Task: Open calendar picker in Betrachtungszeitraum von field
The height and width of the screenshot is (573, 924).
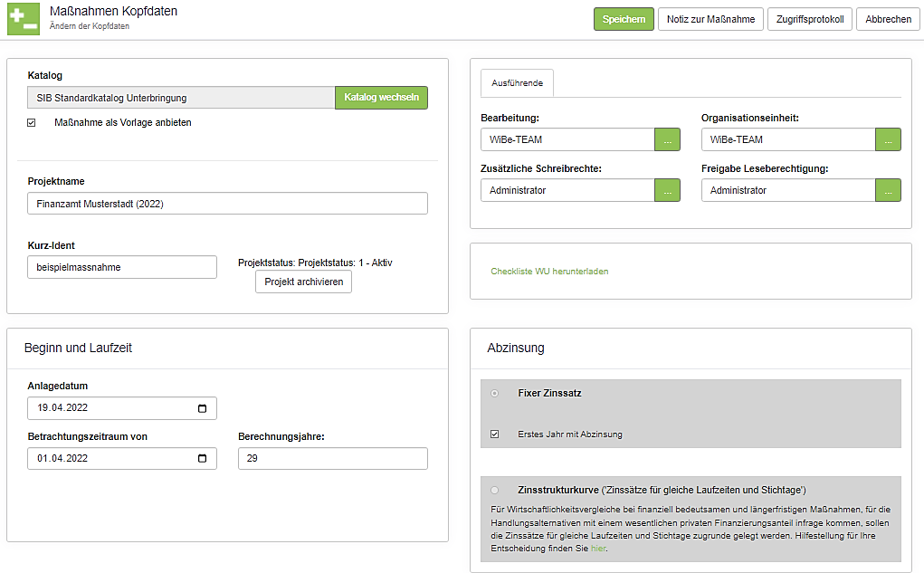Action: pos(202,459)
